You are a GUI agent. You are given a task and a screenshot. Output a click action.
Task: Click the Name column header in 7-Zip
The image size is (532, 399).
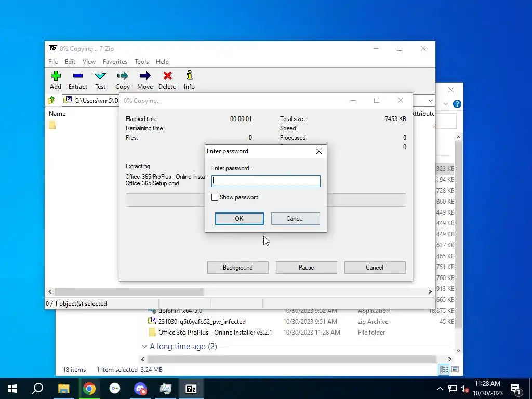(x=57, y=114)
